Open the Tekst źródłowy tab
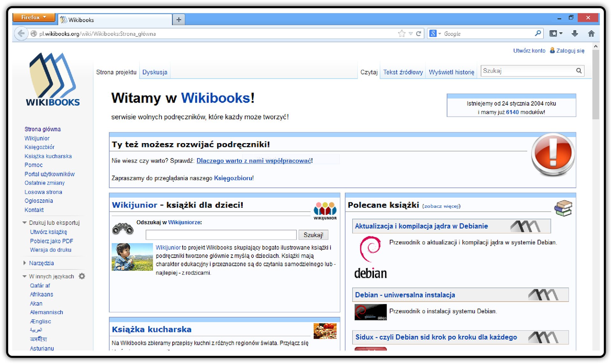612x364 pixels. [403, 72]
